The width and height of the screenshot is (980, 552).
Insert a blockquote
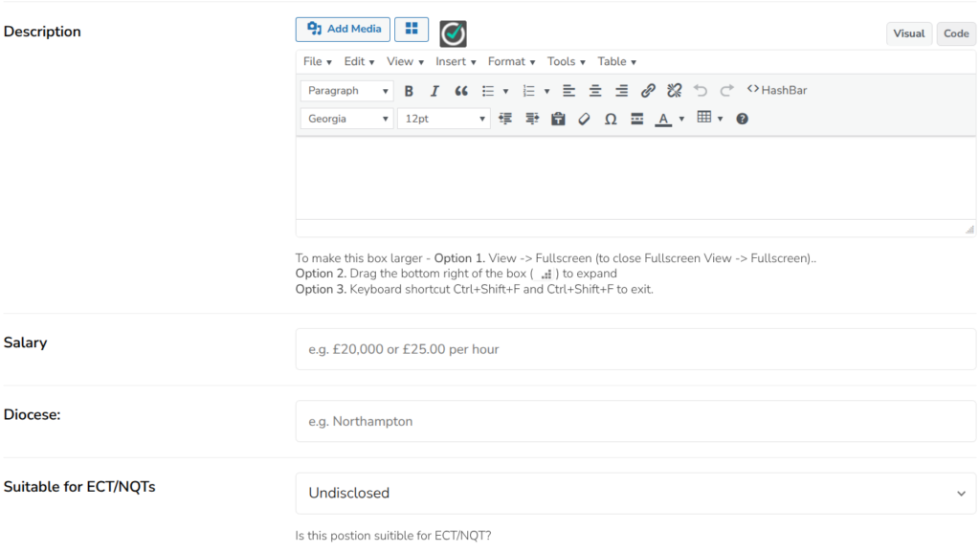pyautogui.click(x=461, y=91)
